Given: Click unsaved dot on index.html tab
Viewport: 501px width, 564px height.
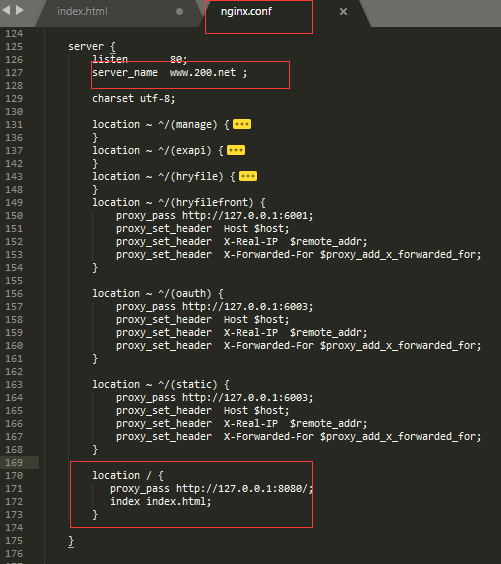Looking at the screenshot, I should 179,12.
